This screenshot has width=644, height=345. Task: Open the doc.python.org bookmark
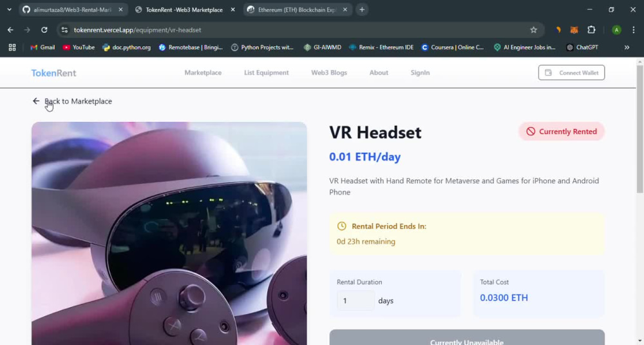pyautogui.click(x=126, y=47)
